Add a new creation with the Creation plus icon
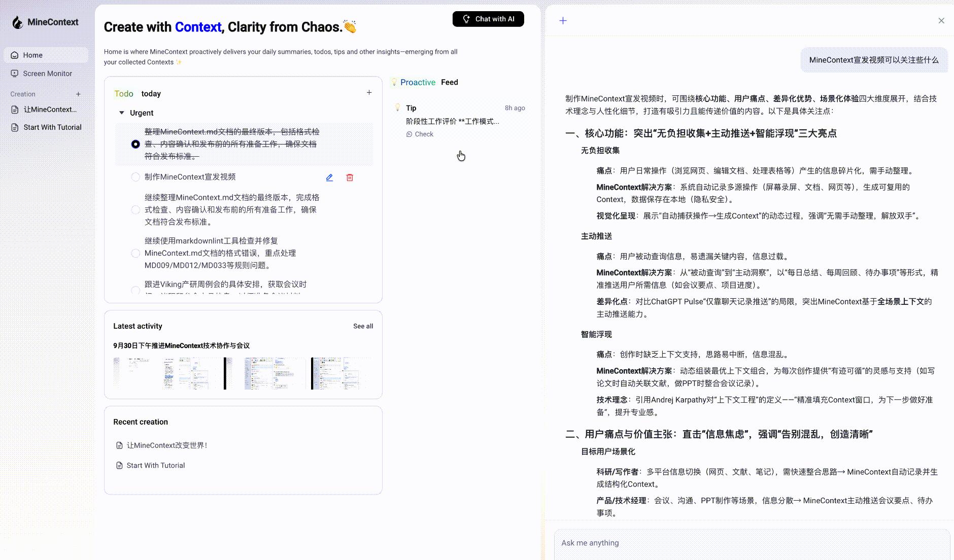 click(79, 94)
